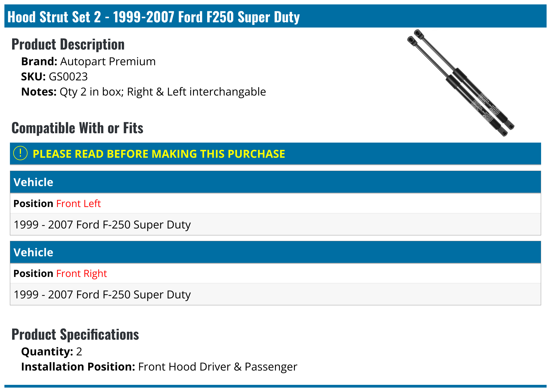The image size is (551, 392).
Task: Click the Quantity: 2 specification line
Action: click(x=52, y=352)
